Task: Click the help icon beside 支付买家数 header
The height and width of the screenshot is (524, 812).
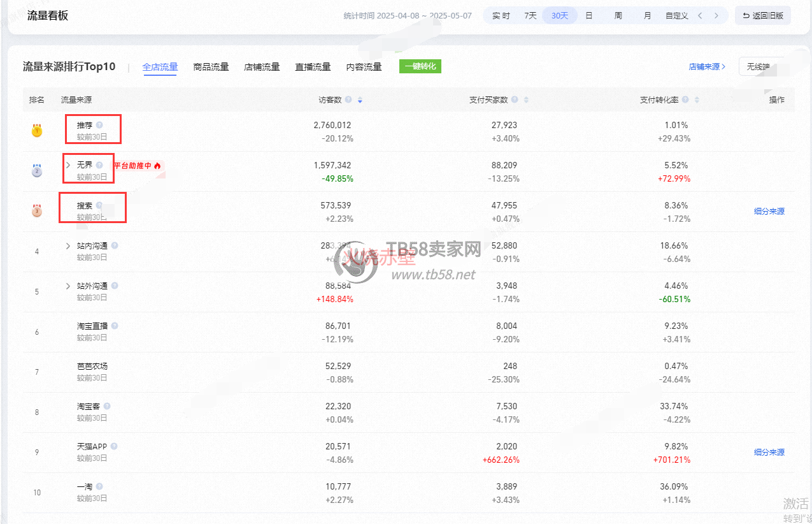Action: coord(515,100)
